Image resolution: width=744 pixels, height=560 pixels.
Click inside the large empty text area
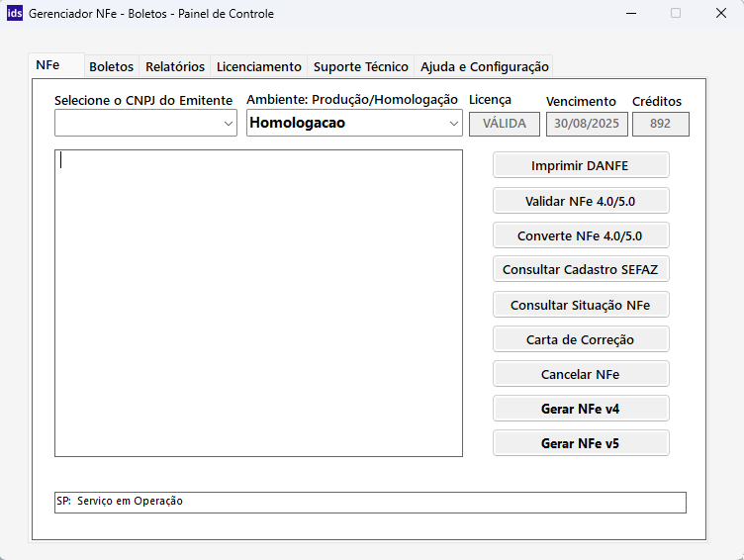(x=258, y=303)
